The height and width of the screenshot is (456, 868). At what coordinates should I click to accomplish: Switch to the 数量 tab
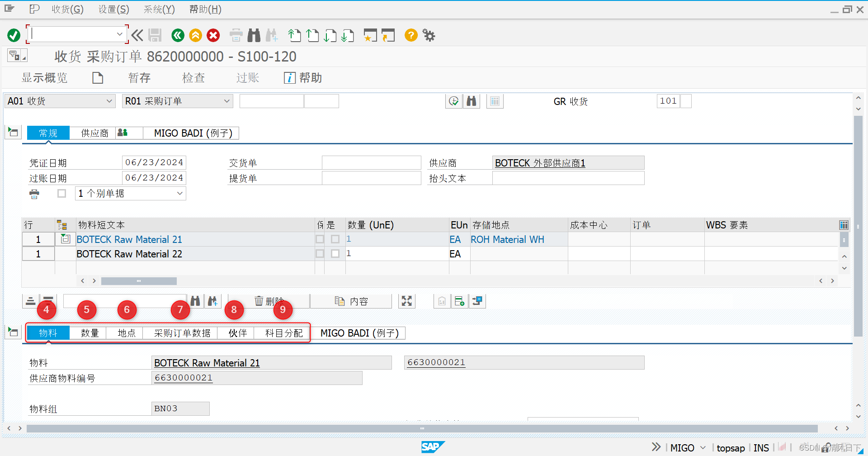90,333
